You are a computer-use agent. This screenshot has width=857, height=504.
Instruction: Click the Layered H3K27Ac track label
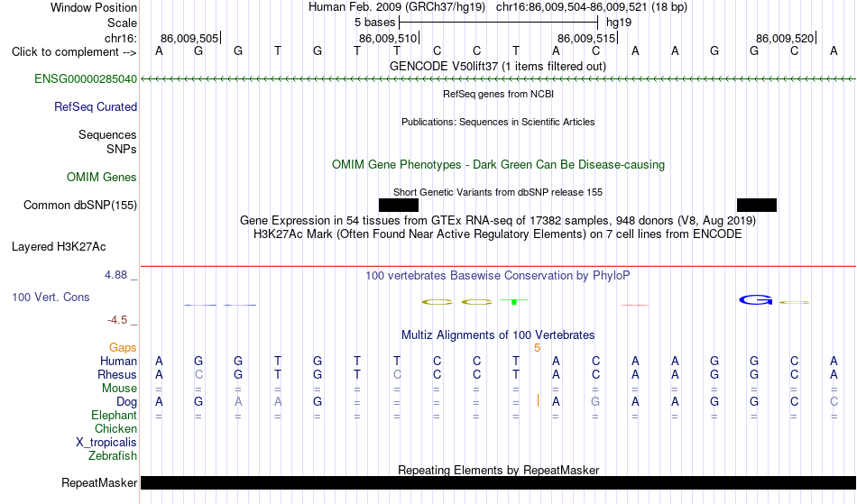(x=59, y=247)
